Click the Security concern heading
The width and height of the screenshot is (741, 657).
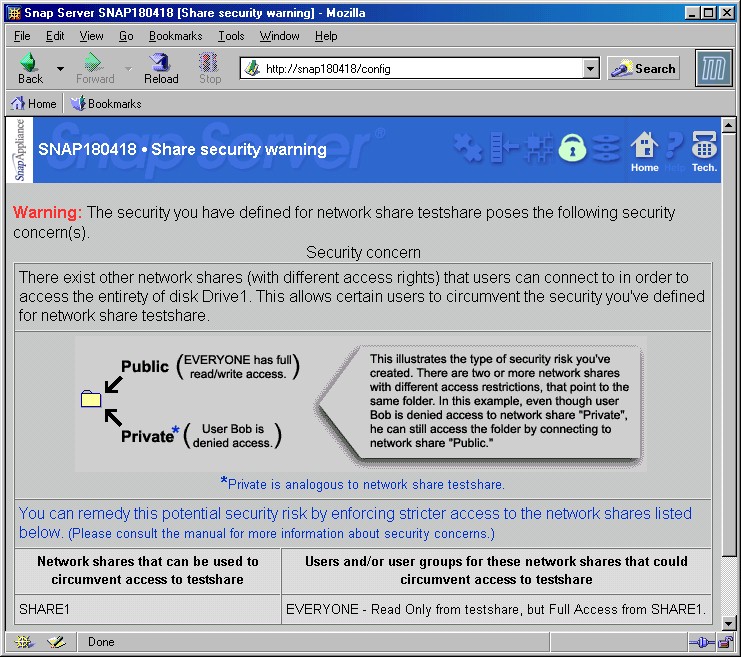tap(363, 252)
